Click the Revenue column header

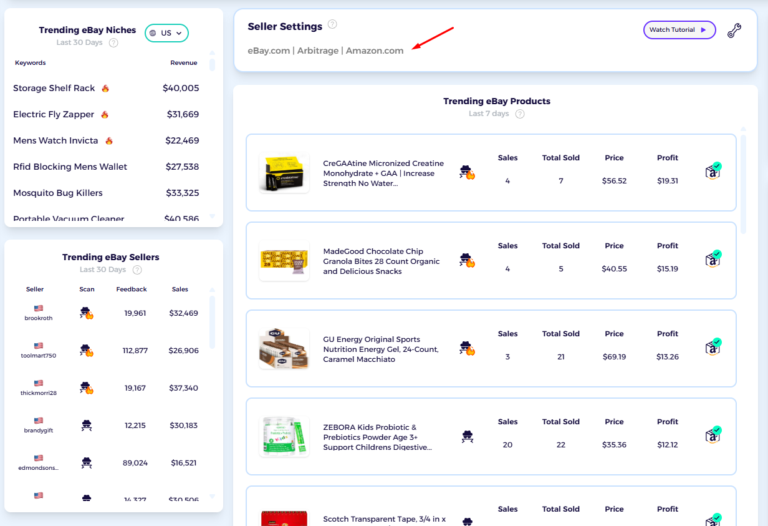184,63
